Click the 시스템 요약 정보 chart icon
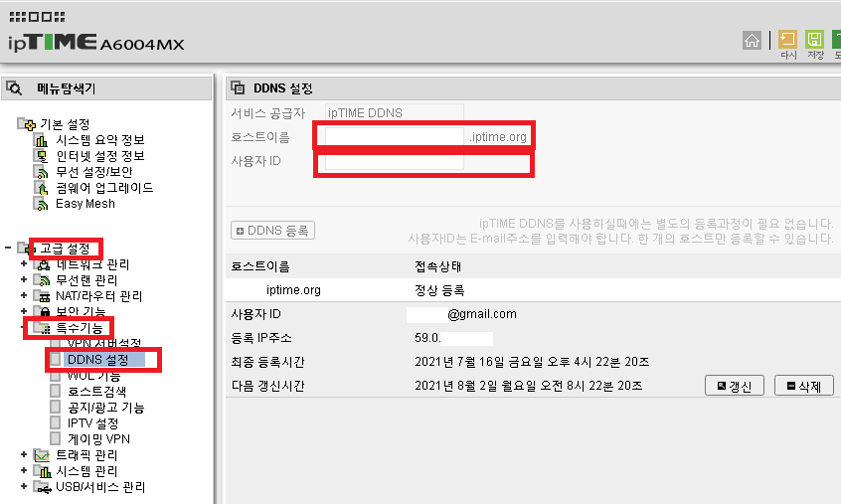841x504 pixels. (41, 140)
